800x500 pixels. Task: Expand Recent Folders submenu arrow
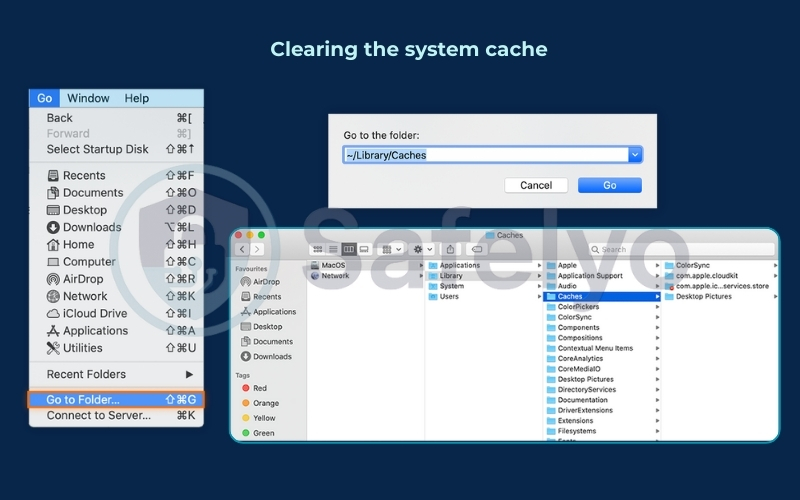pyautogui.click(x=189, y=374)
